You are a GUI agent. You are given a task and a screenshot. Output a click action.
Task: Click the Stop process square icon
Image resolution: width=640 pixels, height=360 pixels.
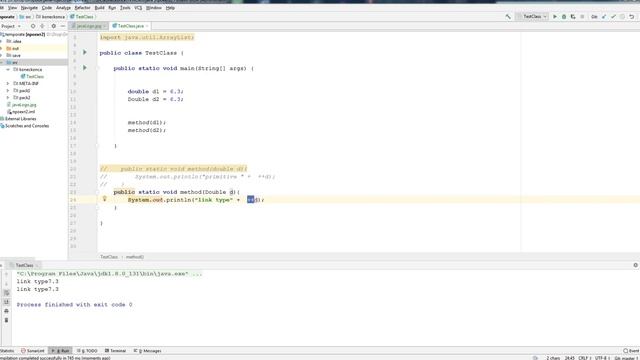[x=582, y=17]
